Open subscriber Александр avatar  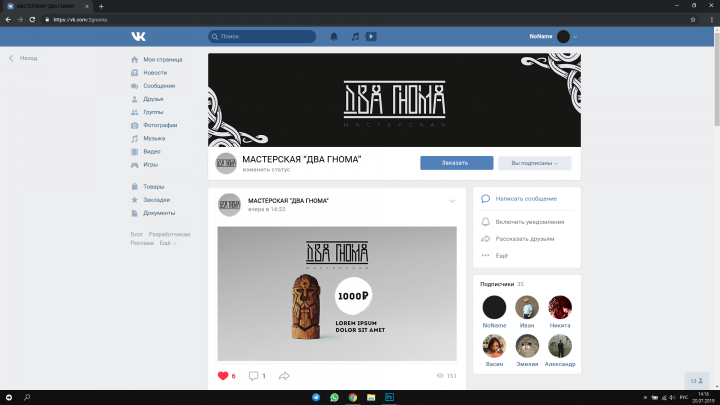560,346
